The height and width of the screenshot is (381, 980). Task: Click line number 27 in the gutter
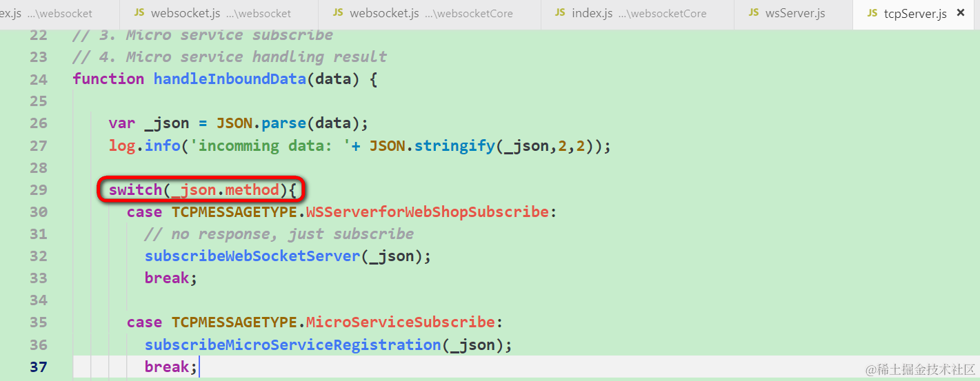[39, 145]
